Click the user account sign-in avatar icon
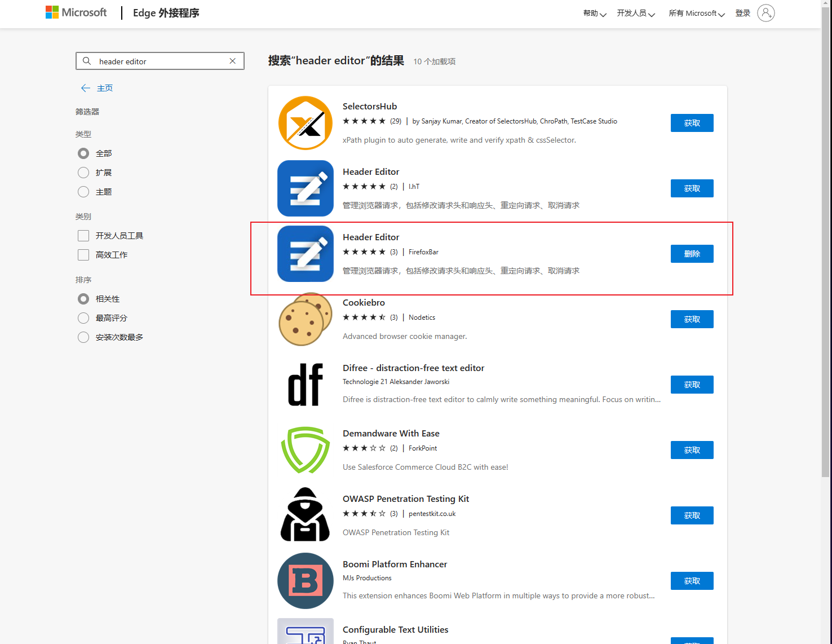The image size is (832, 644). coord(766,13)
